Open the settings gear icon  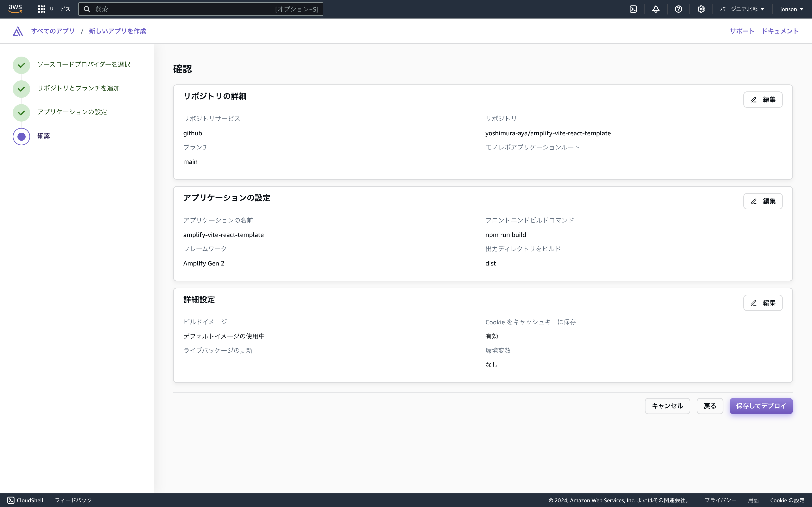coord(701,9)
